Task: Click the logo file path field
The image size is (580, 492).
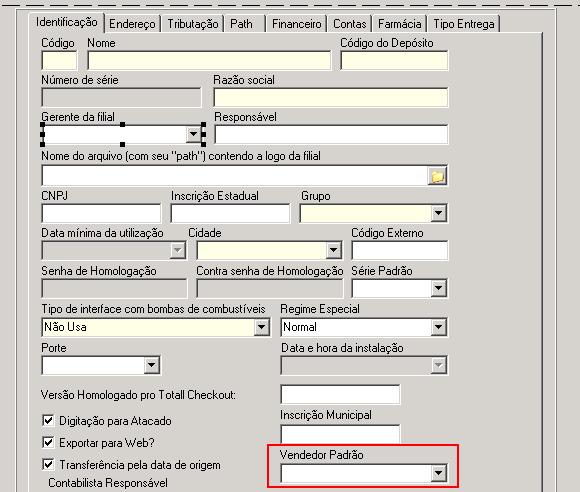Action: [235, 176]
